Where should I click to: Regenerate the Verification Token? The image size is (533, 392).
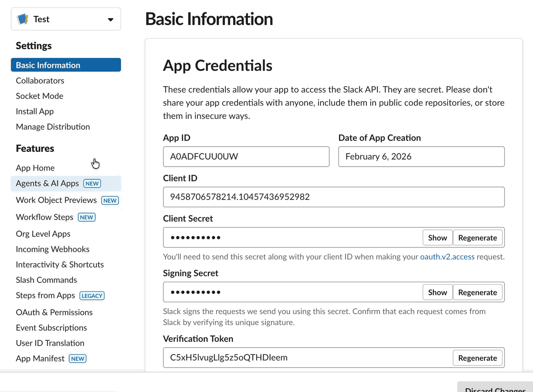click(477, 358)
